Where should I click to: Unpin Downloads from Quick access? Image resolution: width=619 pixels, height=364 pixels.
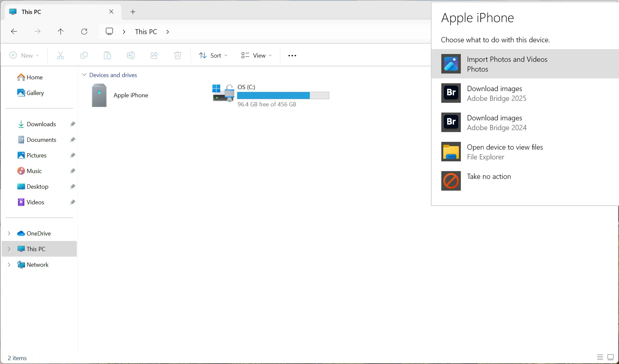73,124
